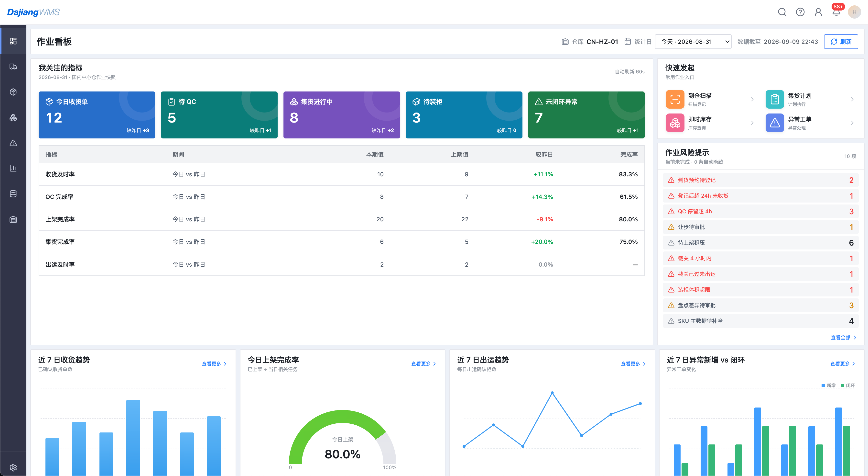The height and width of the screenshot is (476, 868).
Task: Select the 截关 4 小时内 risk row
Action: [x=760, y=258]
